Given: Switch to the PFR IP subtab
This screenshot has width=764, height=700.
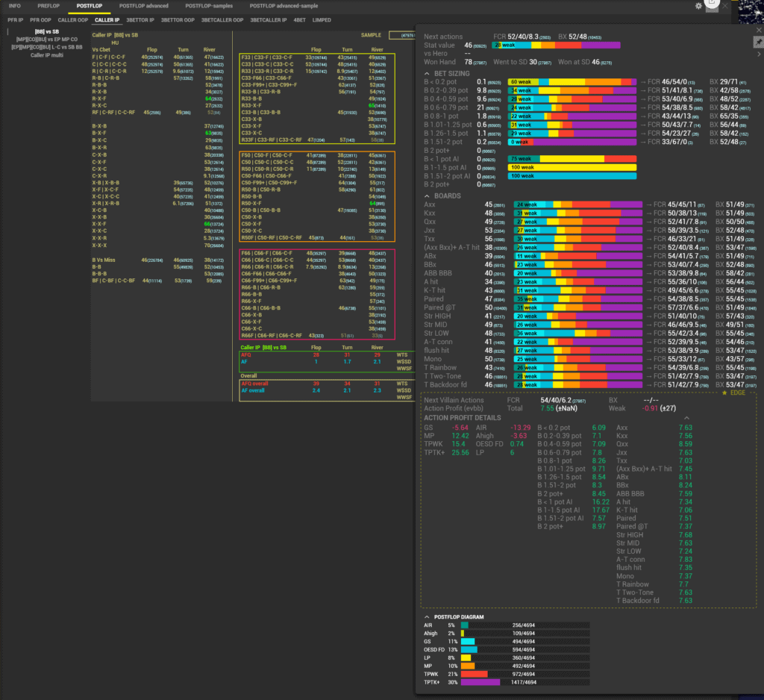Looking at the screenshot, I should coord(15,20).
